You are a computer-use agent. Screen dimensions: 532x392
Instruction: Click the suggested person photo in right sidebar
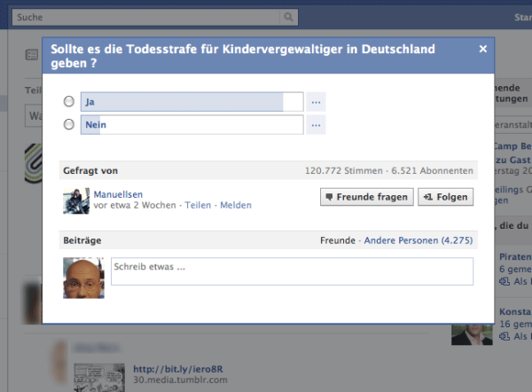472,334
